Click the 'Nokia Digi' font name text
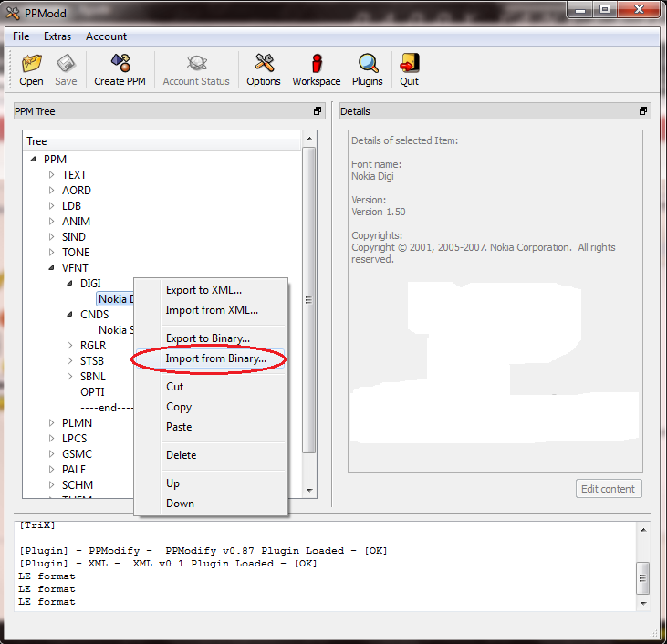The width and height of the screenshot is (667, 644). tap(372, 176)
